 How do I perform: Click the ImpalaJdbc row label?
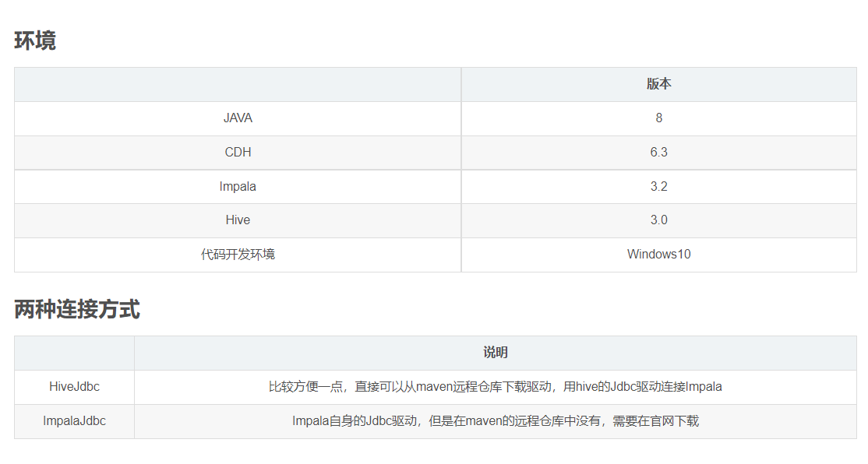pyautogui.click(x=73, y=420)
